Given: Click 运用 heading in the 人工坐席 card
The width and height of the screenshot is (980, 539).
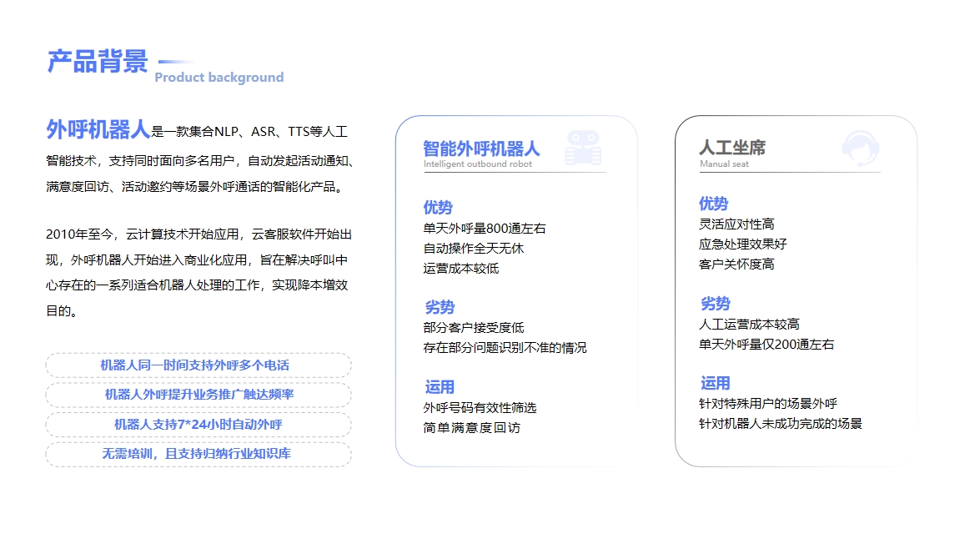Looking at the screenshot, I should [x=715, y=383].
